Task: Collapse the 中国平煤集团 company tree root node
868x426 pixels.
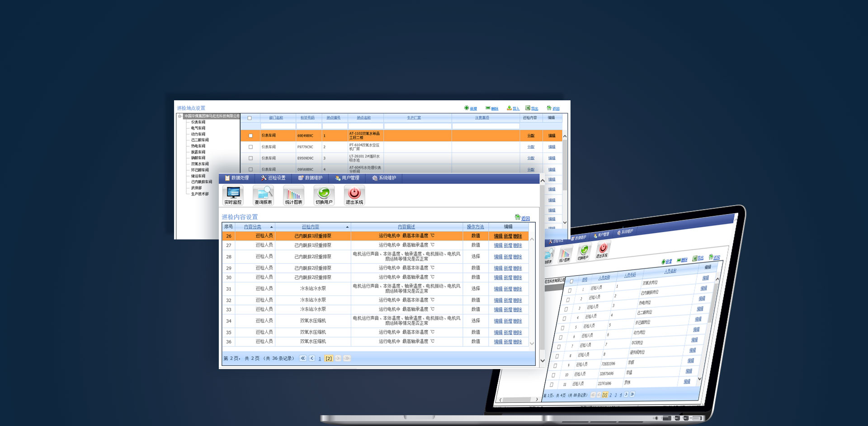Action: [180, 116]
